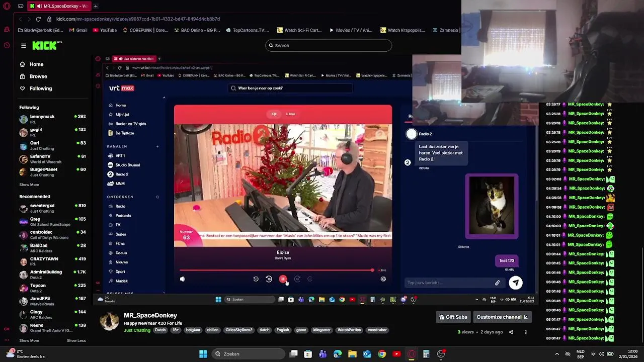Viewport: 644px width, 362px height.
Task: Collapse VRT Max sidebar with top chevron
Action: tap(164, 98)
